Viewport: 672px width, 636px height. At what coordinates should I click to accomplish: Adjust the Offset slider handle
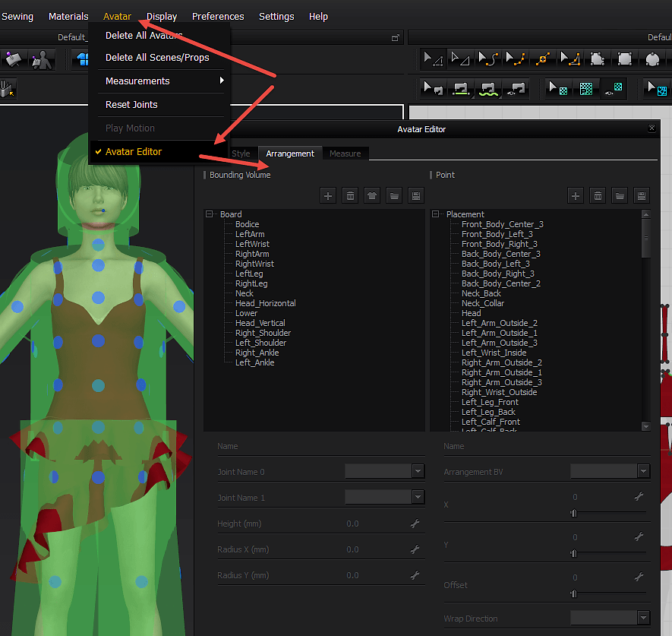pos(574,593)
